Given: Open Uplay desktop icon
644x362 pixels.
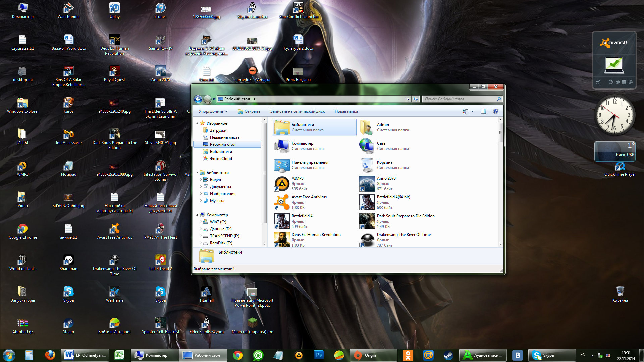Looking at the screenshot, I should [114, 11].
